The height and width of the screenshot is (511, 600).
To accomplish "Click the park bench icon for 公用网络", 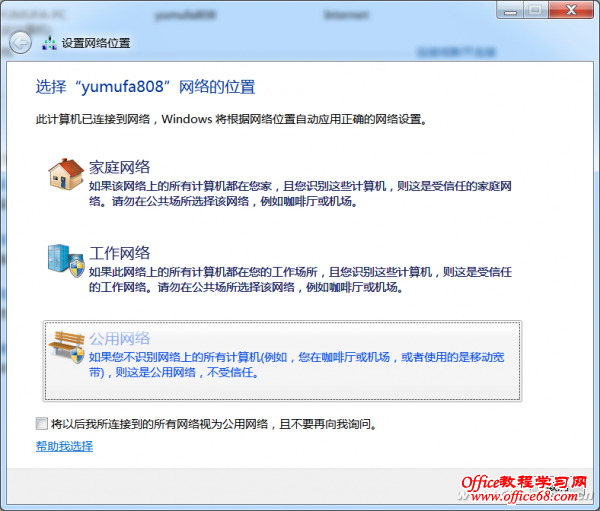I will pyautogui.click(x=67, y=347).
